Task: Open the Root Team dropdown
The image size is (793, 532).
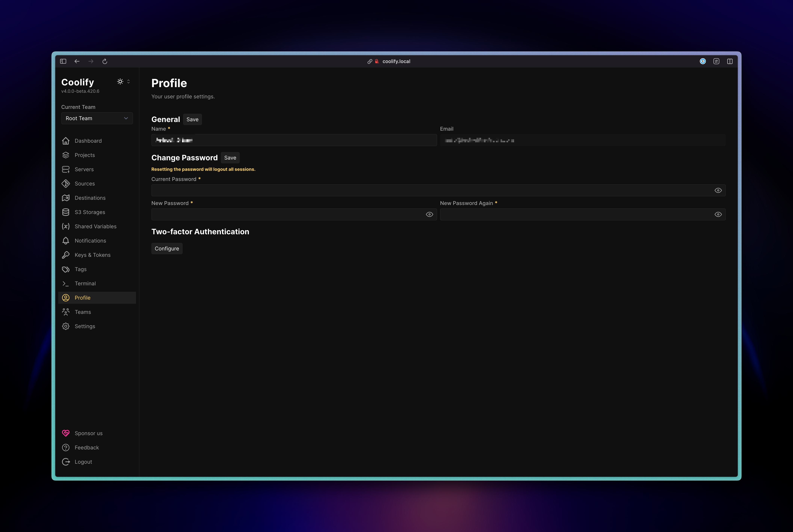Action: click(97, 118)
